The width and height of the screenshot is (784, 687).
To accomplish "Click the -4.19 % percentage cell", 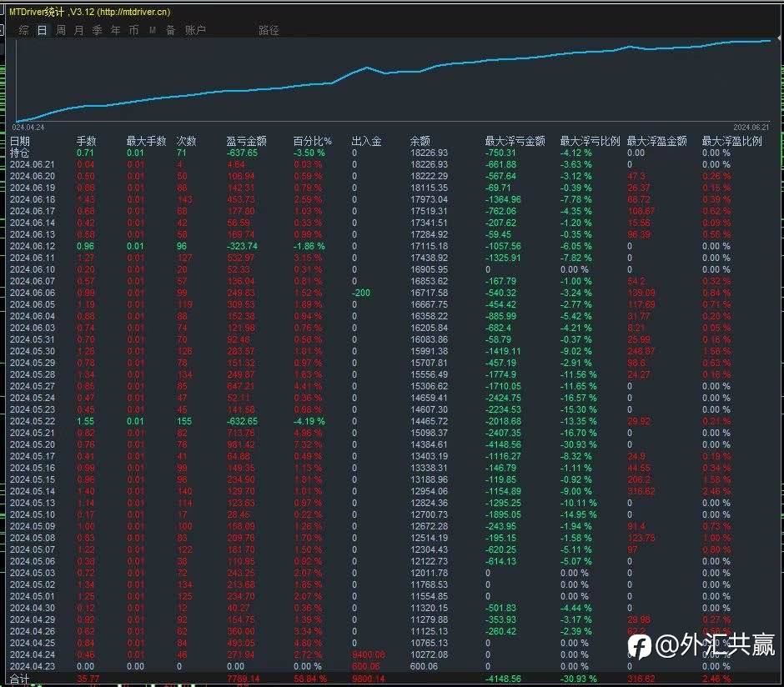I will (x=309, y=421).
